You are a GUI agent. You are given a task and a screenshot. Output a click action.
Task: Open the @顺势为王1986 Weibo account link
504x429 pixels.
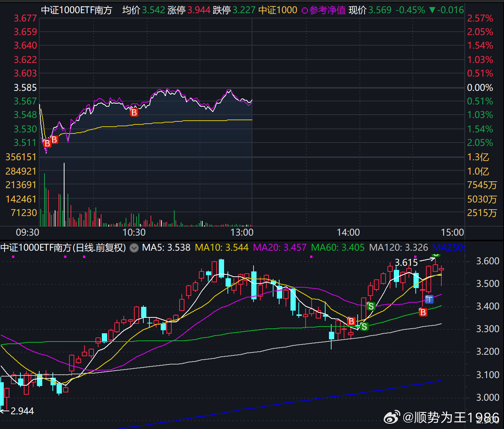(451, 417)
